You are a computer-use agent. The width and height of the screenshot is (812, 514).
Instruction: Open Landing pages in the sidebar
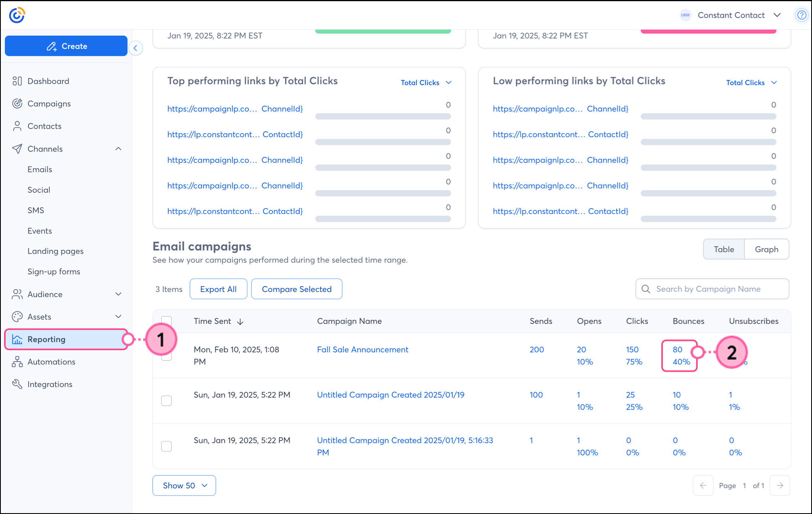tap(56, 251)
